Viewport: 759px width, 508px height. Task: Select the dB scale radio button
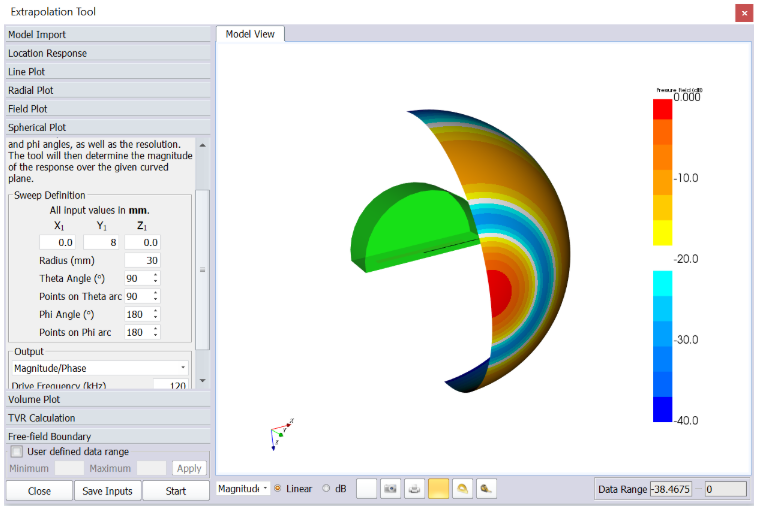point(327,489)
